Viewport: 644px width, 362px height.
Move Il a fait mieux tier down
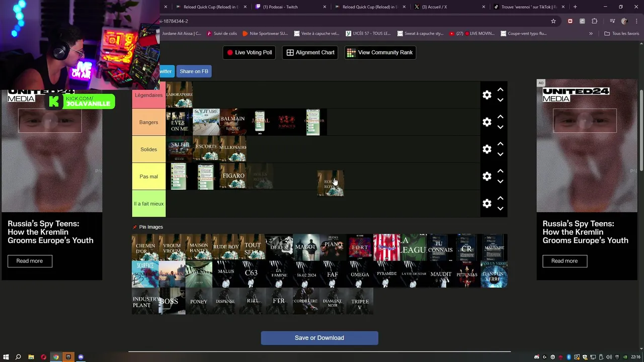click(500, 209)
